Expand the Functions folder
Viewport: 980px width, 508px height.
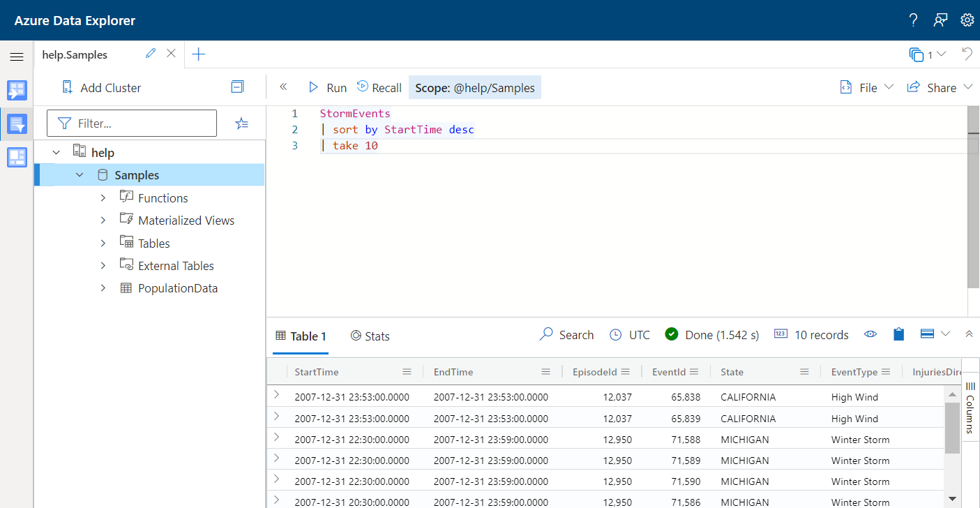(x=103, y=198)
